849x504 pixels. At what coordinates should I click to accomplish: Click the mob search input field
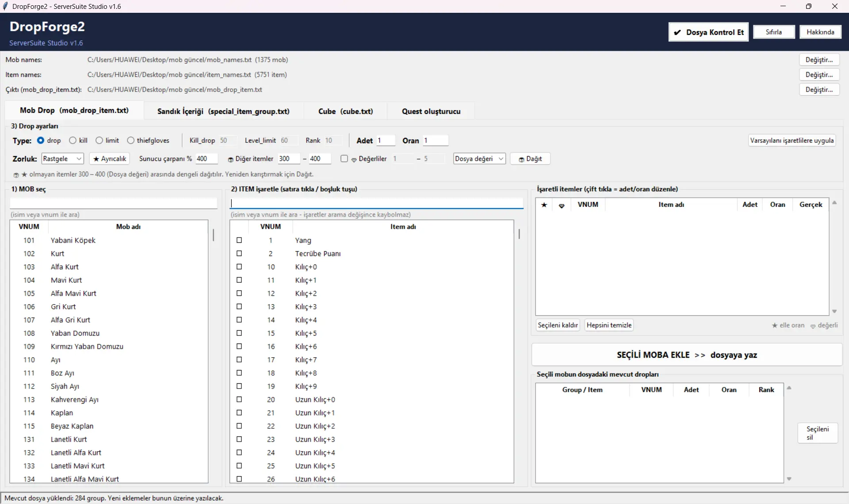pos(114,203)
